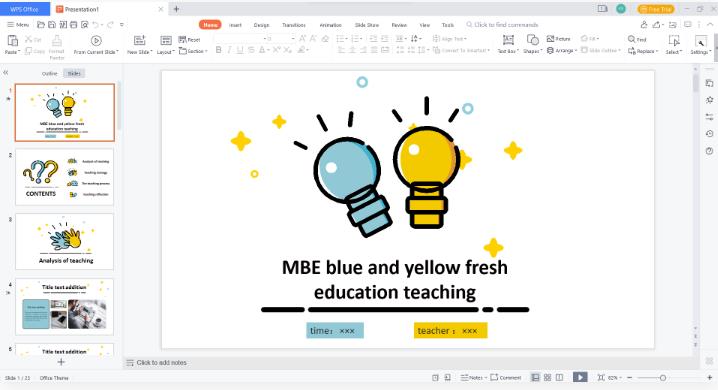Switch to the View tab
The width and height of the screenshot is (718, 390).
(x=424, y=25)
